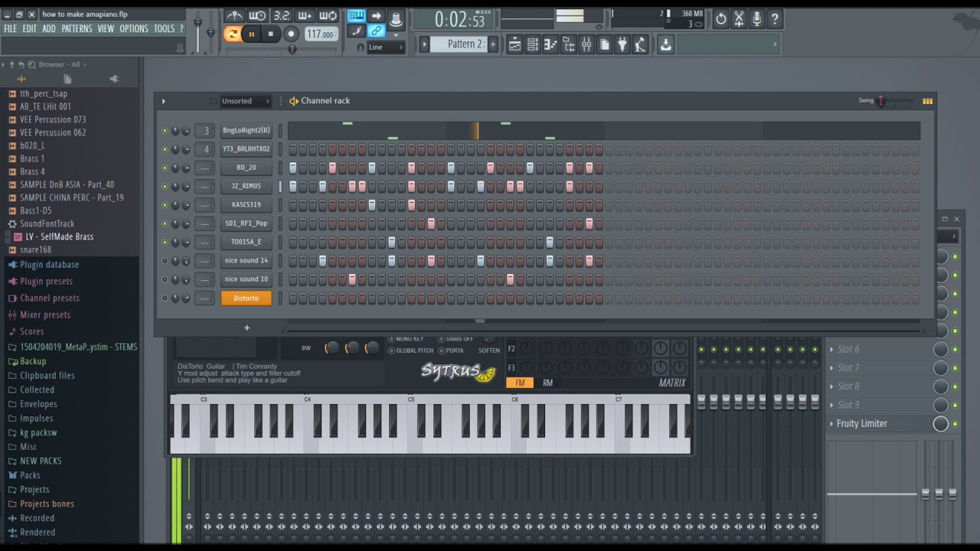Mute the BD_20 channel

pyautogui.click(x=165, y=168)
